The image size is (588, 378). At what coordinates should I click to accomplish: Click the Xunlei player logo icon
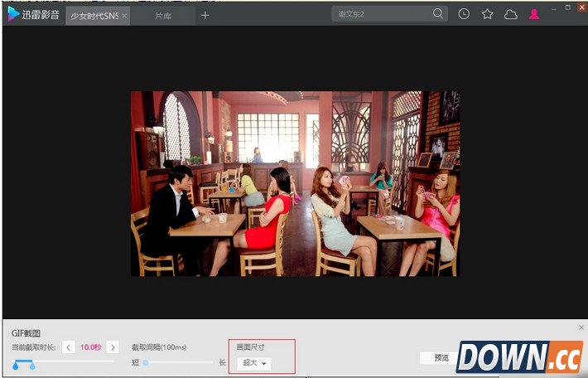click(14, 14)
